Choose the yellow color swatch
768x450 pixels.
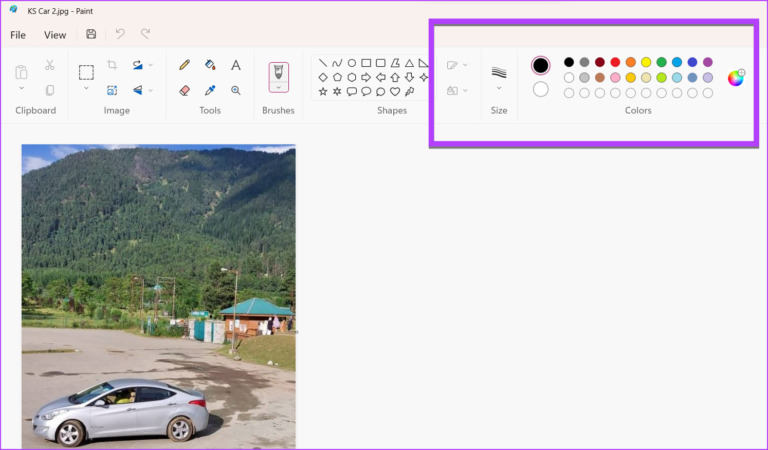[x=646, y=62]
